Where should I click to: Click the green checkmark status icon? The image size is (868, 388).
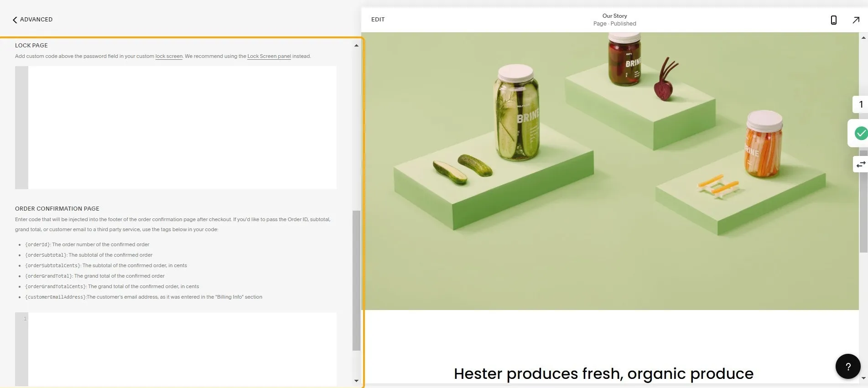[861, 133]
